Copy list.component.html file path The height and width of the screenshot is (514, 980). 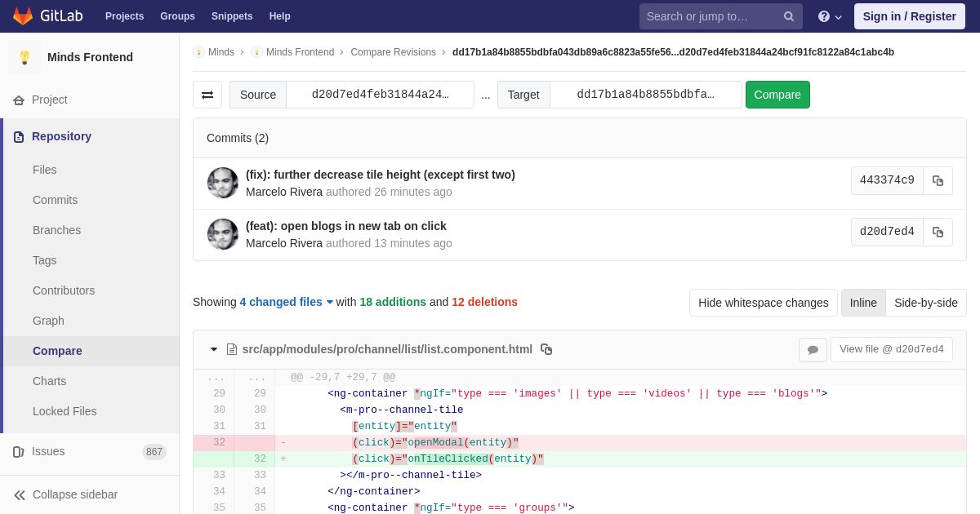(x=546, y=349)
